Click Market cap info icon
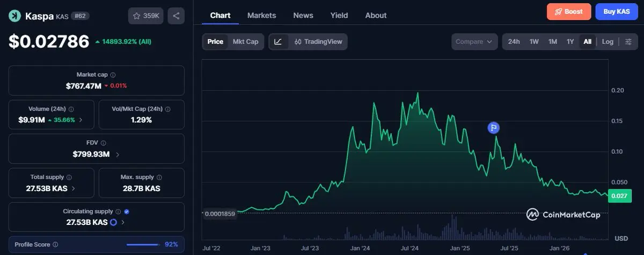Screen dimensions: 644x255 point(113,75)
